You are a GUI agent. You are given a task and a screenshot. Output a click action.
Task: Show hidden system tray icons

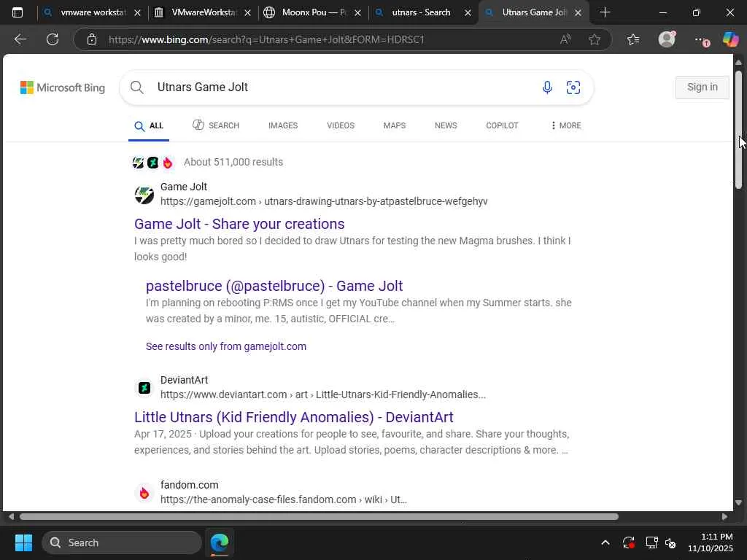[605, 542]
